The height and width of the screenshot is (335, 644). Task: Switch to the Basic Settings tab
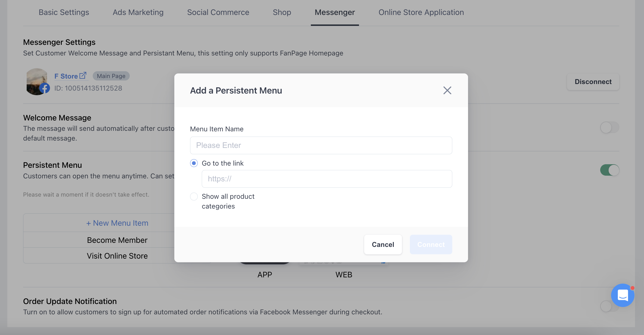click(64, 12)
